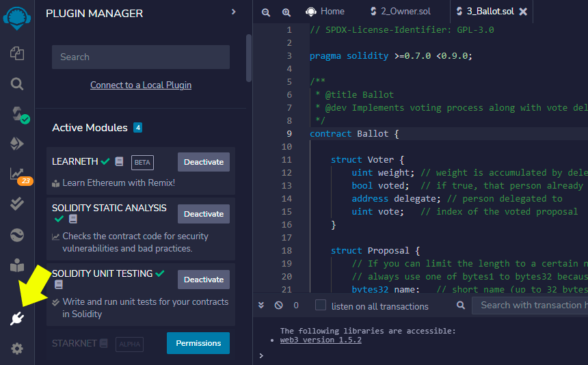
Task: Open the Search in files sidebar icon
Action: (x=17, y=84)
